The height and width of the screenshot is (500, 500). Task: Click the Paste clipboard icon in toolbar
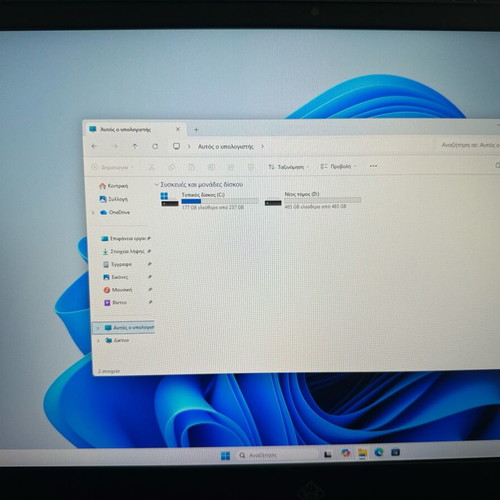pos(191,167)
